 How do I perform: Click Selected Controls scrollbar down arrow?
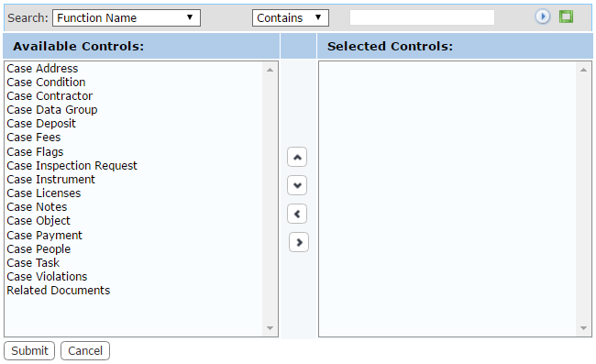click(583, 328)
